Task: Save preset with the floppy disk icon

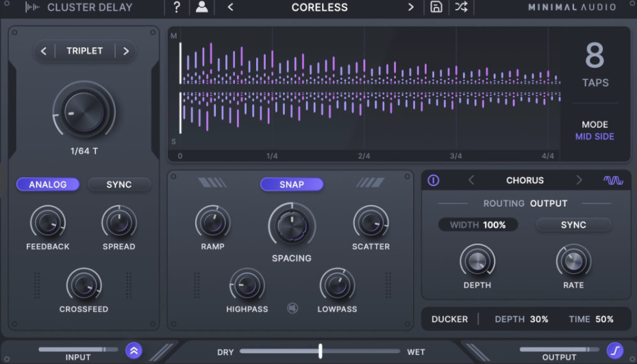Action: (436, 8)
